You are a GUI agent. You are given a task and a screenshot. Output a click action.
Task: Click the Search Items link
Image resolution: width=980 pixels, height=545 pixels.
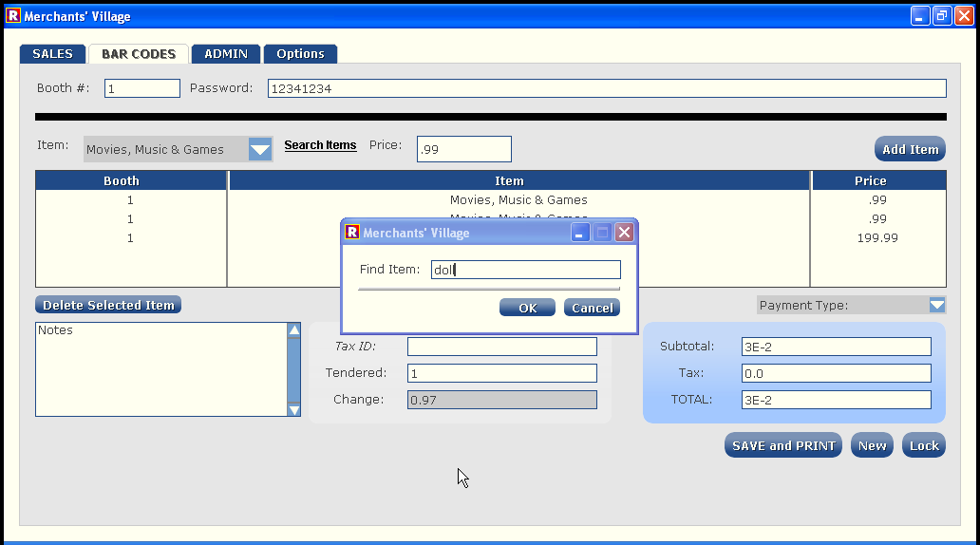320,145
